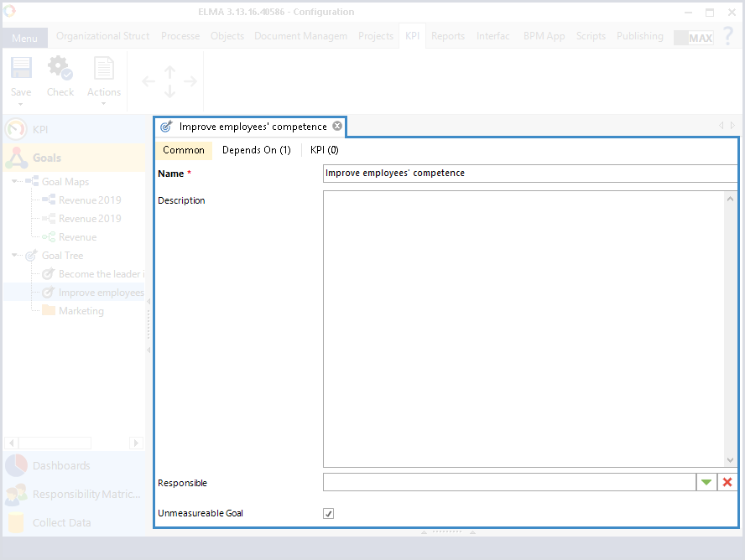Switch to the KPI (0) tab
Image resolution: width=745 pixels, height=560 pixels.
tap(324, 150)
